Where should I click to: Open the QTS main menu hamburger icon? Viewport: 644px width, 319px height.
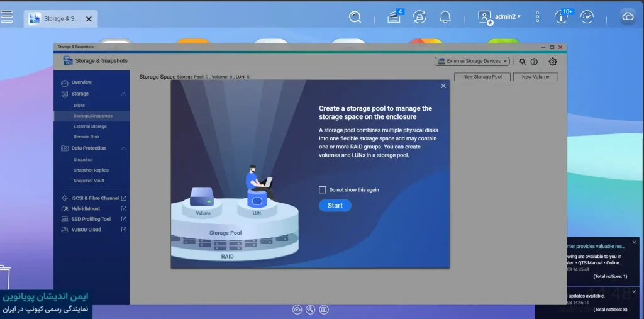6,16
